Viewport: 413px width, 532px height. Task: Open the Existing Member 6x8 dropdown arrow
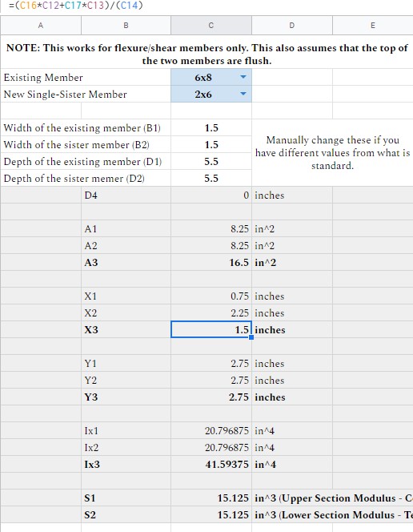click(243, 77)
